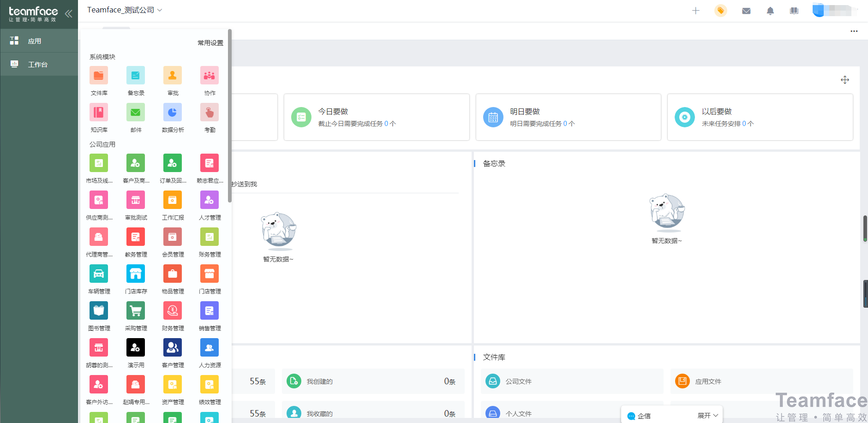Collapse the sidebar with double-chevron icon

pos(68,13)
